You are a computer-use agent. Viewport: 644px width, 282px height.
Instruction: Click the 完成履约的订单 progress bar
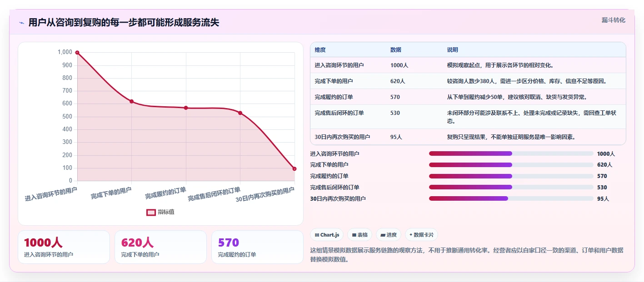coord(511,176)
